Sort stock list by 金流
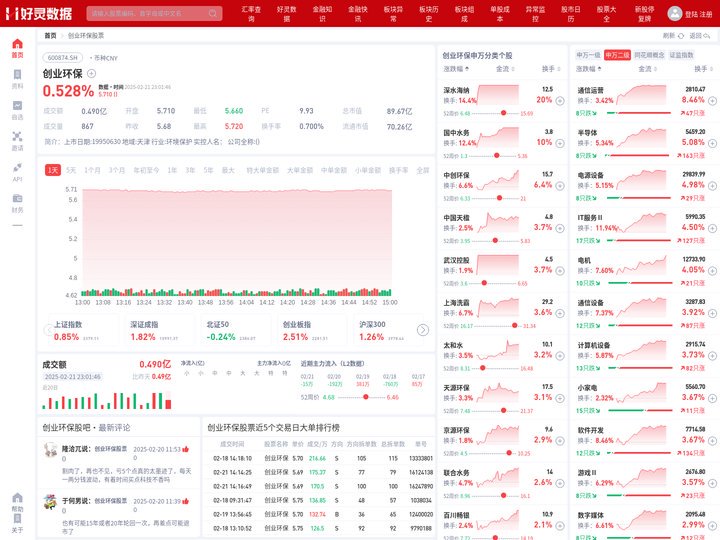 pos(505,69)
